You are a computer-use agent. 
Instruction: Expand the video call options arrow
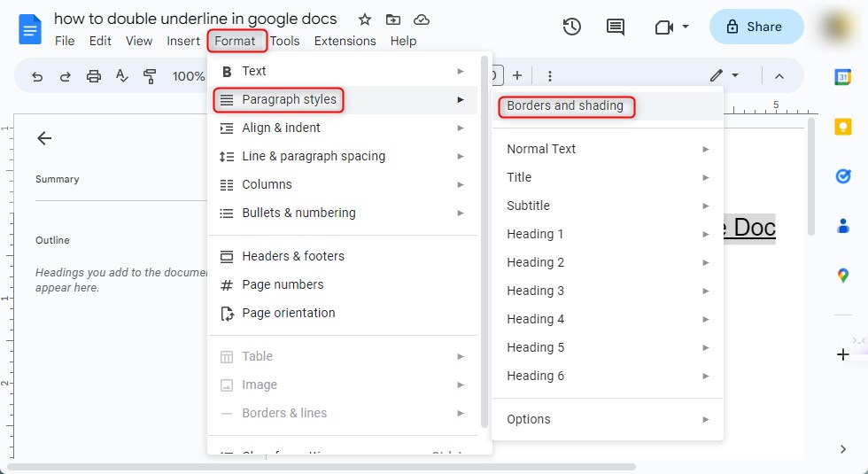pos(686,27)
